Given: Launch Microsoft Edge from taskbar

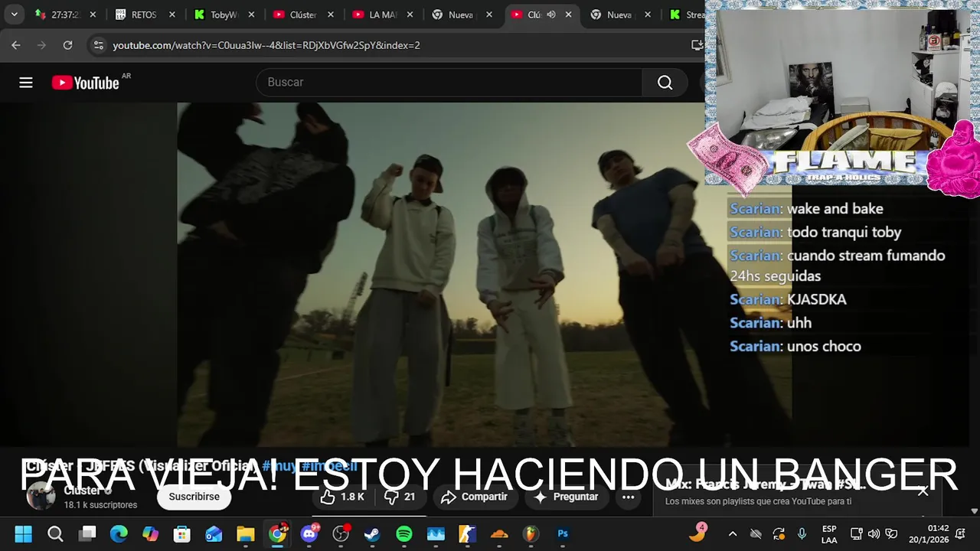Looking at the screenshot, I should [x=119, y=534].
